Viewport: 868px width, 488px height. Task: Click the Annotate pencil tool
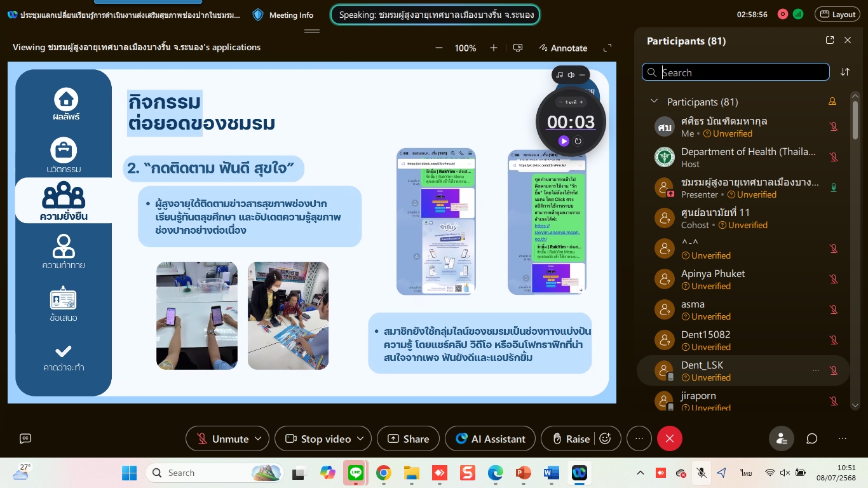point(563,48)
